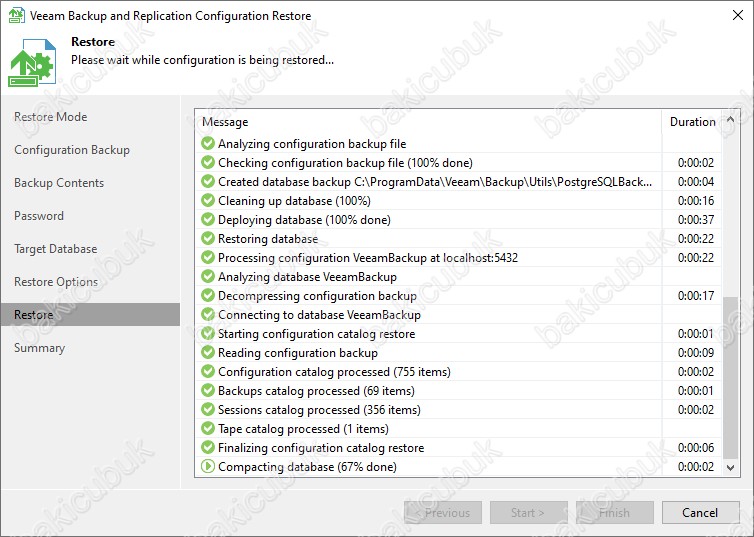Image resolution: width=754 pixels, height=537 pixels.
Task: Select the Password wizard step
Action: pos(38,216)
